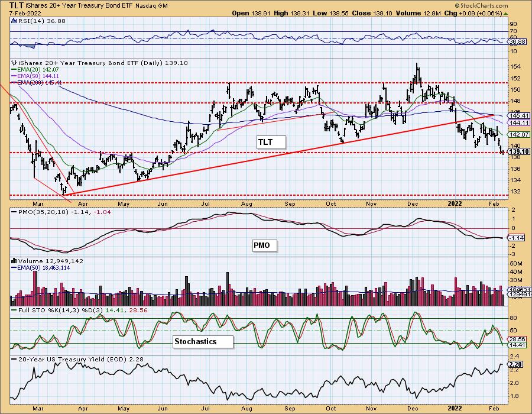Screen dimensions: 532x414
Task: Select the 145.41 price axis tag
Action: pos(518,116)
